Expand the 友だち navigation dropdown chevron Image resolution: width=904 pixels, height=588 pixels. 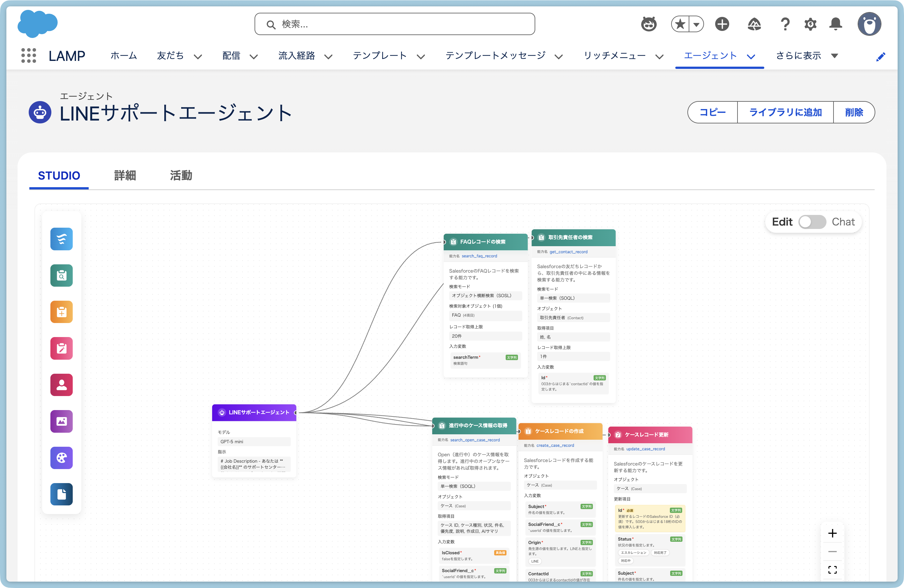(197, 56)
